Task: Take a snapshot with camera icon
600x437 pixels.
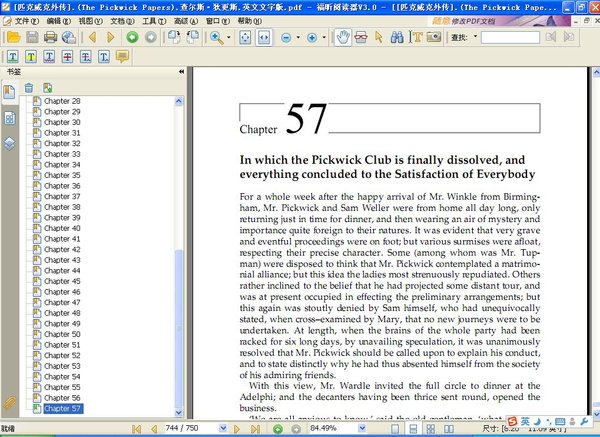Action: pyautogui.click(x=434, y=37)
